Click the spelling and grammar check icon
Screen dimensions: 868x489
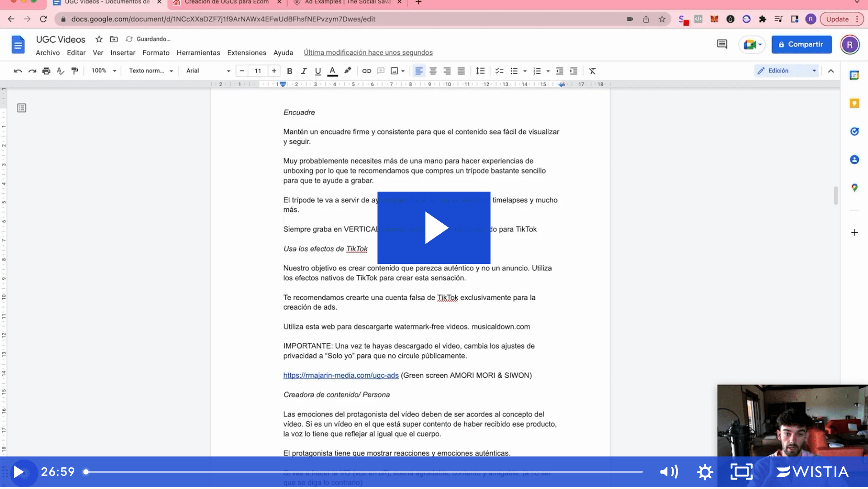click(x=61, y=71)
